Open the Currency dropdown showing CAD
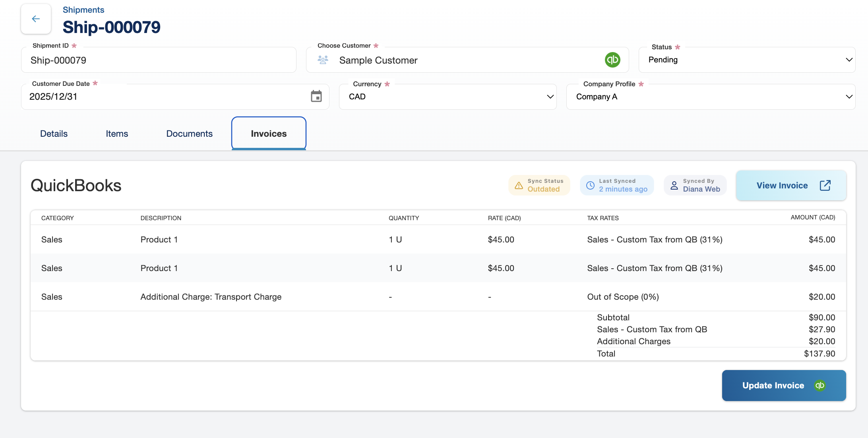 [550, 97]
